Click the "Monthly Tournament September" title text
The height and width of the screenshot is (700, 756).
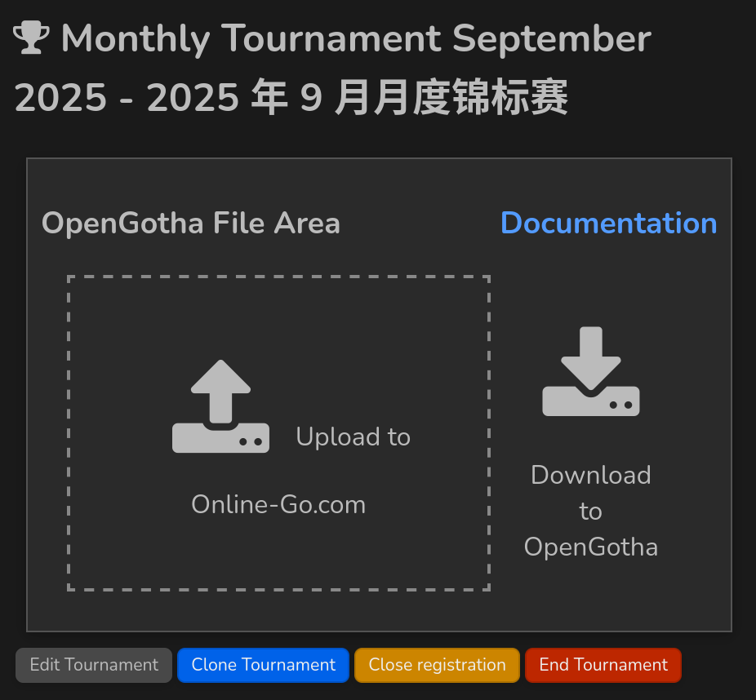click(x=356, y=38)
